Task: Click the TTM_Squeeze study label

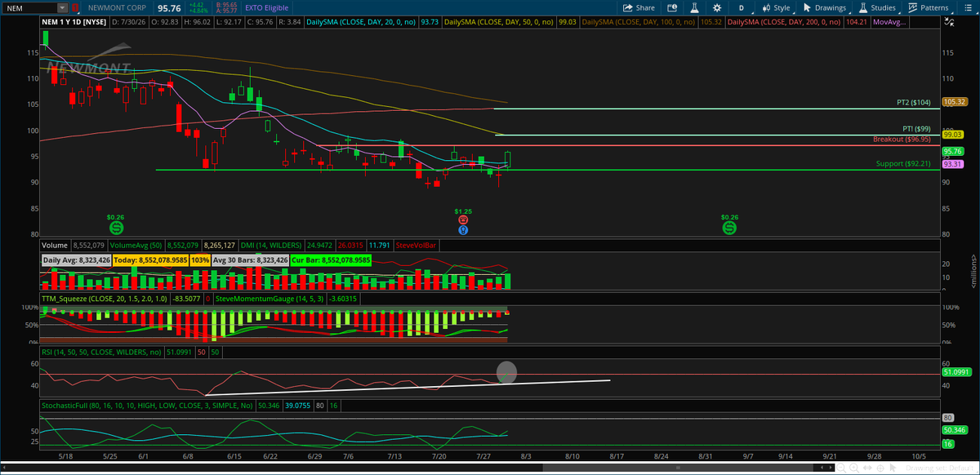Action: [106, 300]
